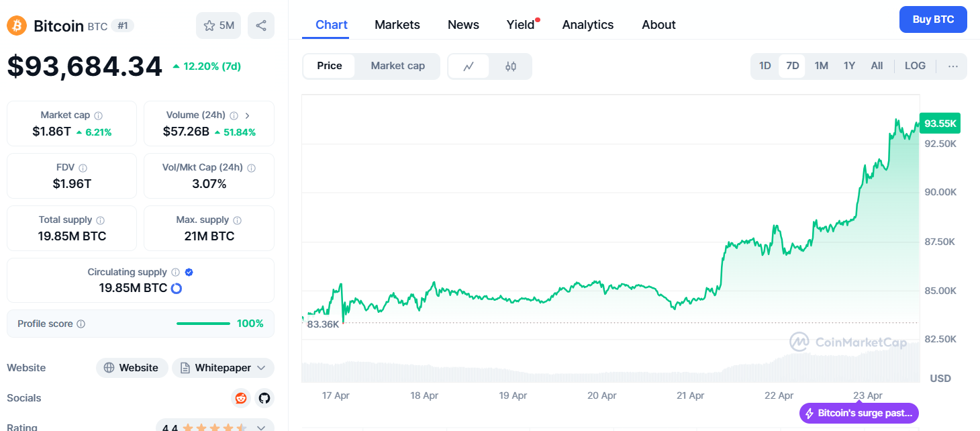Click the USD currency label
980x431 pixels.
(x=940, y=379)
